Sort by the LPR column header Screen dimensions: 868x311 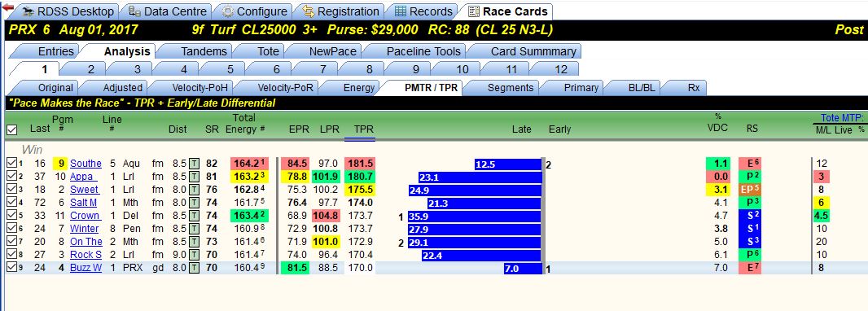point(330,129)
